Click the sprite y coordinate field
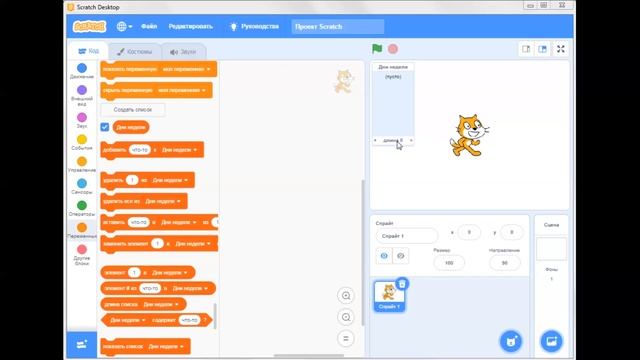This screenshot has height=360, width=640. (511, 232)
